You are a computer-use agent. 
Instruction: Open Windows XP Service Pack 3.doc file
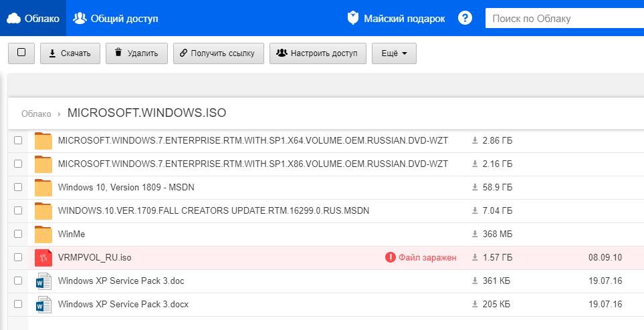121,281
